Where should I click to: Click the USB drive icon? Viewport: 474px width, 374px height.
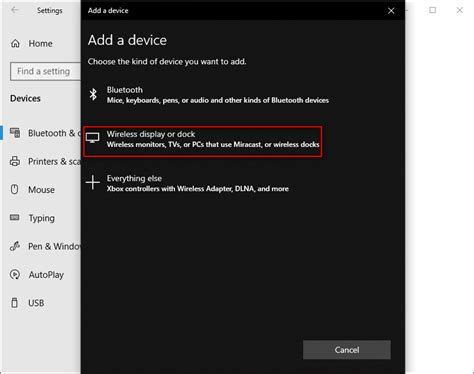click(x=15, y=303)
